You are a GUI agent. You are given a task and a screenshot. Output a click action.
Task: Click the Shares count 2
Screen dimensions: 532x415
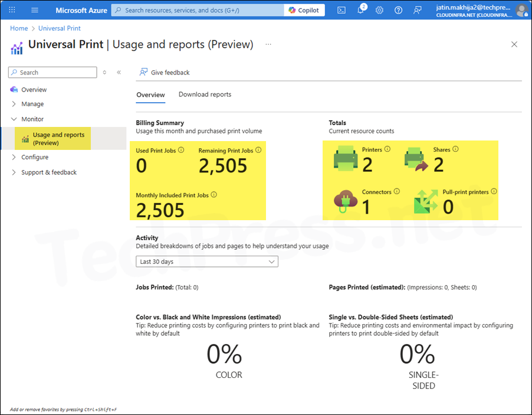click(x=439, y=165)
